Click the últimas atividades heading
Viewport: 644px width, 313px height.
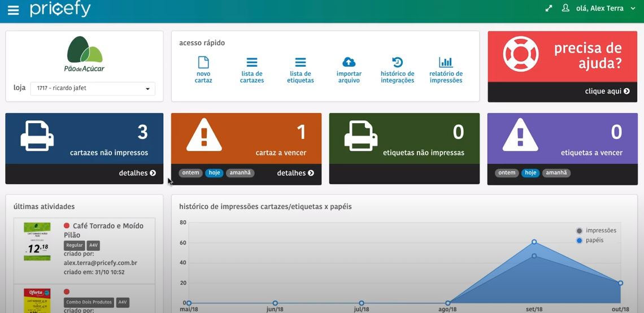tap(44, 207)
